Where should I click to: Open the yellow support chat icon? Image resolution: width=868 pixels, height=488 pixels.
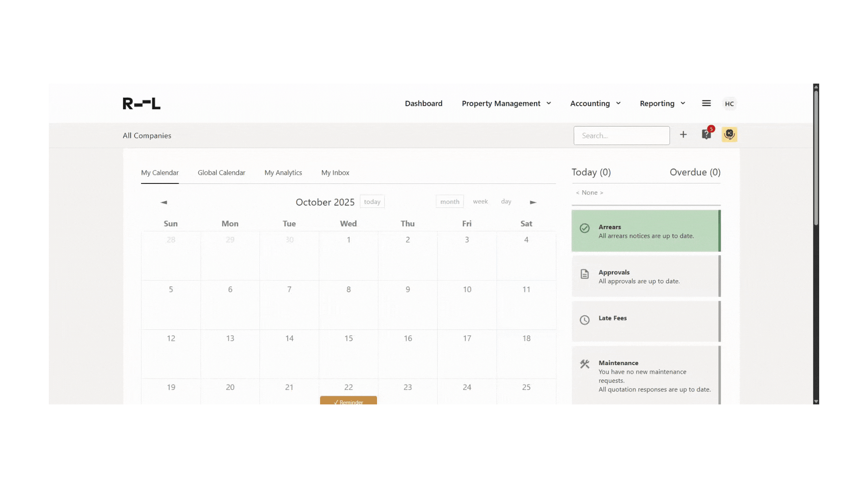click(x=729, y=135)
